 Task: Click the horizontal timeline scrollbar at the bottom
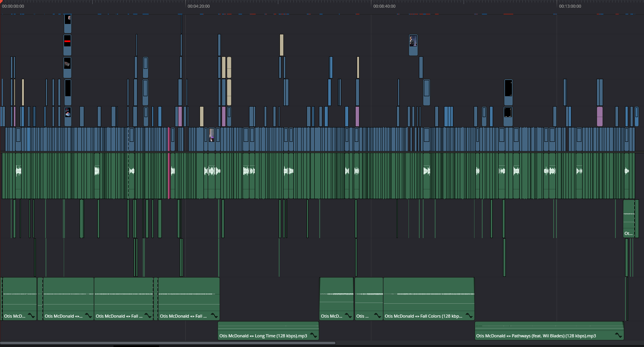pyautogui.click(x=168, y=343)
